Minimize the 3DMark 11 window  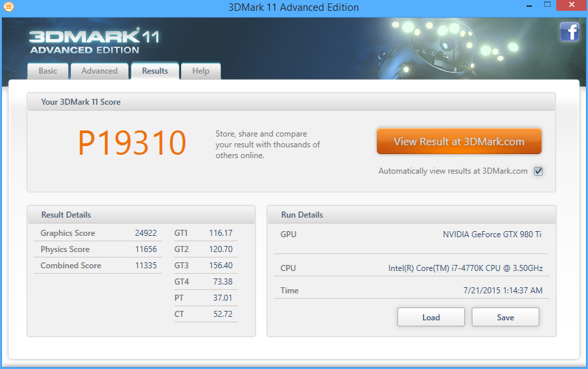(529, 6)
